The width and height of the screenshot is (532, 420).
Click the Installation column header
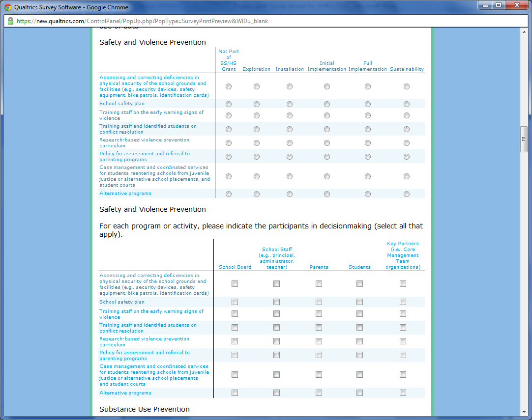coord(290,69)
